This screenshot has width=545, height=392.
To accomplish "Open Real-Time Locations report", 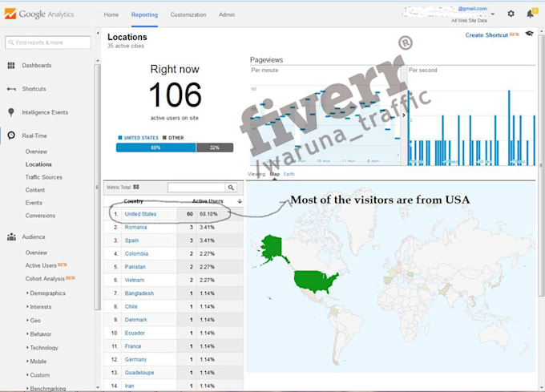I will click(38, 164).
